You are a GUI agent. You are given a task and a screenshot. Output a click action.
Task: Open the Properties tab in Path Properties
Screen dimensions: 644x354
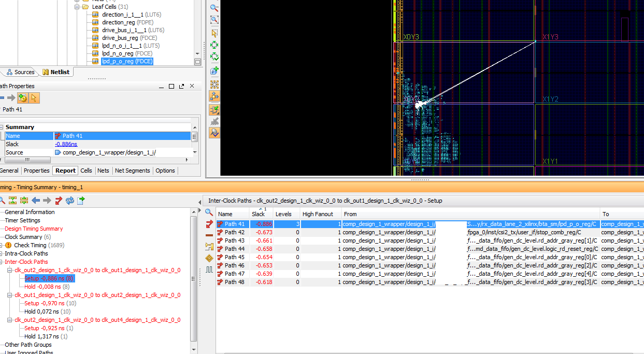point(37,171)
